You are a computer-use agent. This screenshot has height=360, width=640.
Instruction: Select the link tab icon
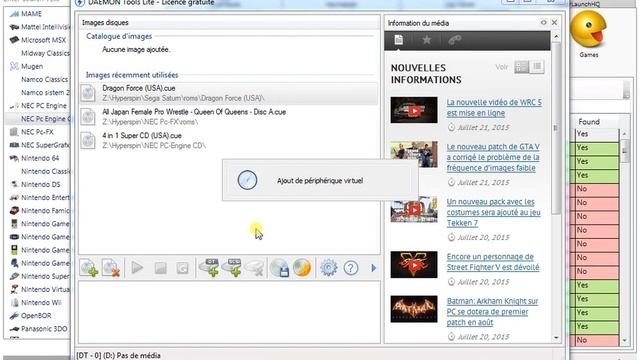coord(454,40)
